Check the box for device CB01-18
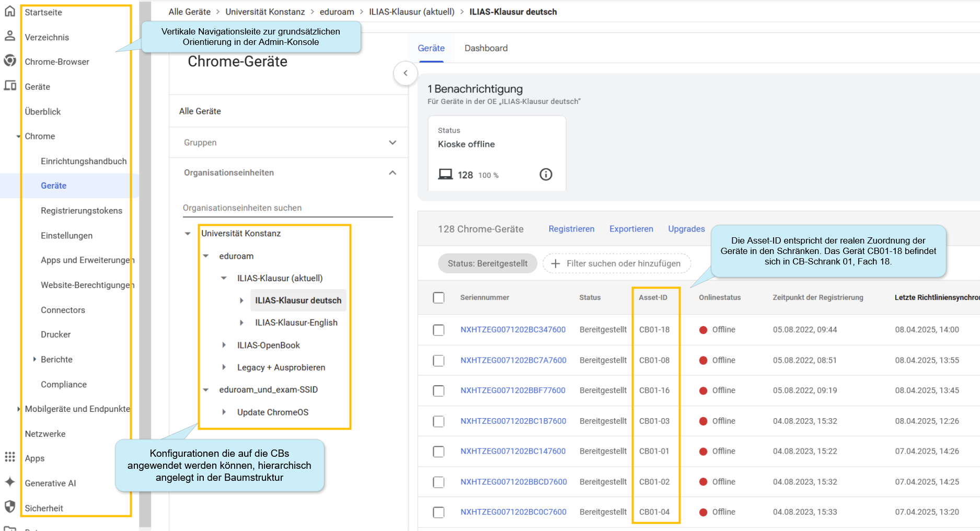This screenshot has height=531, width=980. pyautogui.click(x=439, y=330)
